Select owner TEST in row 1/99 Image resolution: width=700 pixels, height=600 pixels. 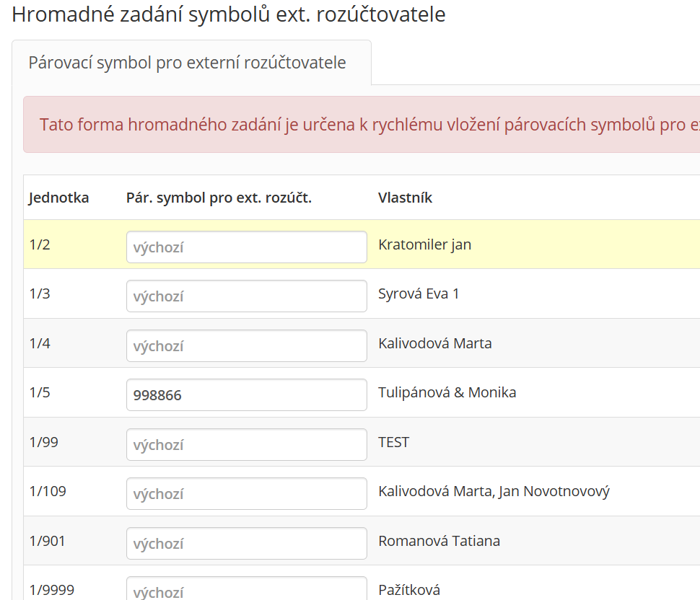[x=393, y=442]
